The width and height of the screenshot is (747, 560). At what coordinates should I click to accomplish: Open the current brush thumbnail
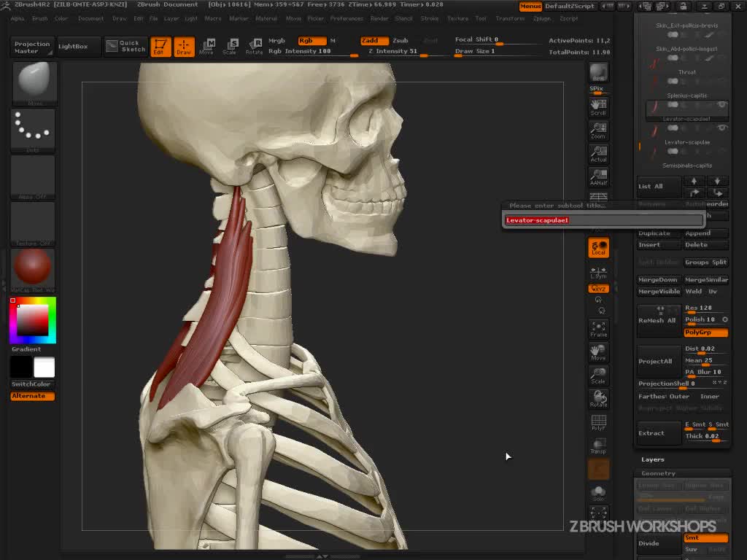34,83
